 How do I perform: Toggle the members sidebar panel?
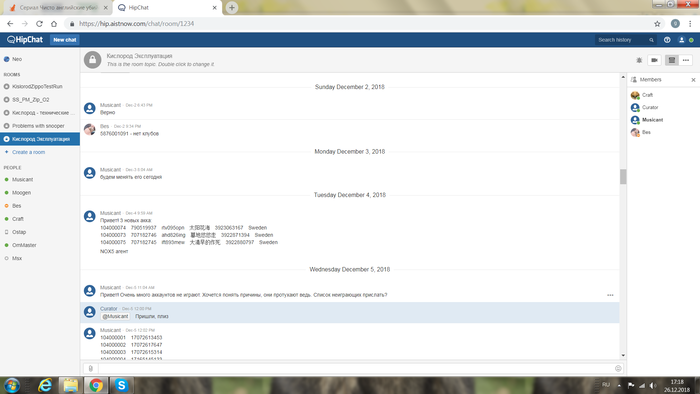[671, 60]
